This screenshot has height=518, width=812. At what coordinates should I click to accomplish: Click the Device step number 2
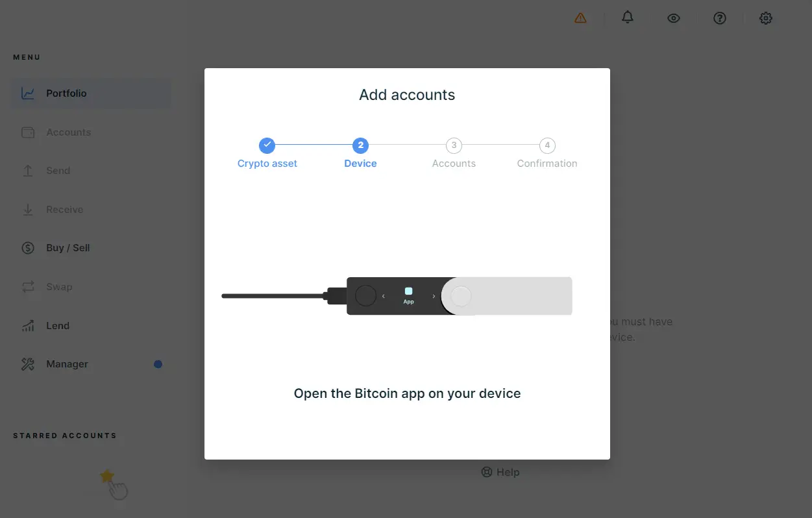(360, 145)
